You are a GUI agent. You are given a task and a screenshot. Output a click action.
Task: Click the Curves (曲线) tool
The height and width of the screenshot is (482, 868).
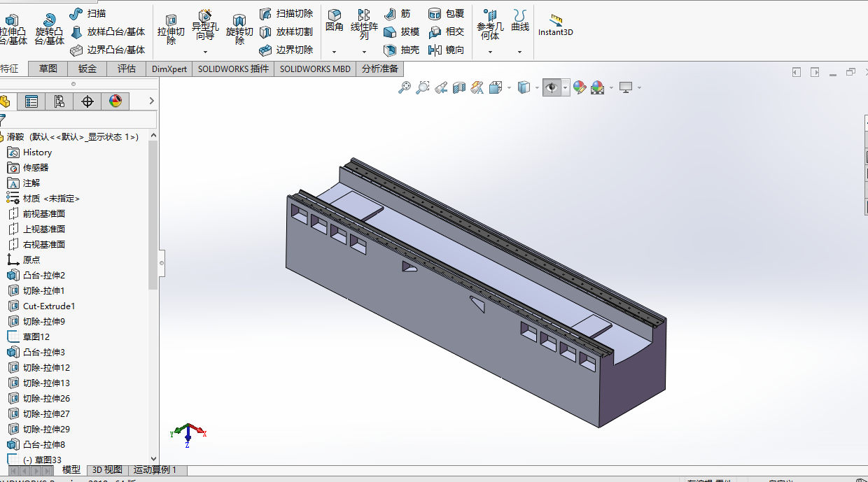(520, 21)
